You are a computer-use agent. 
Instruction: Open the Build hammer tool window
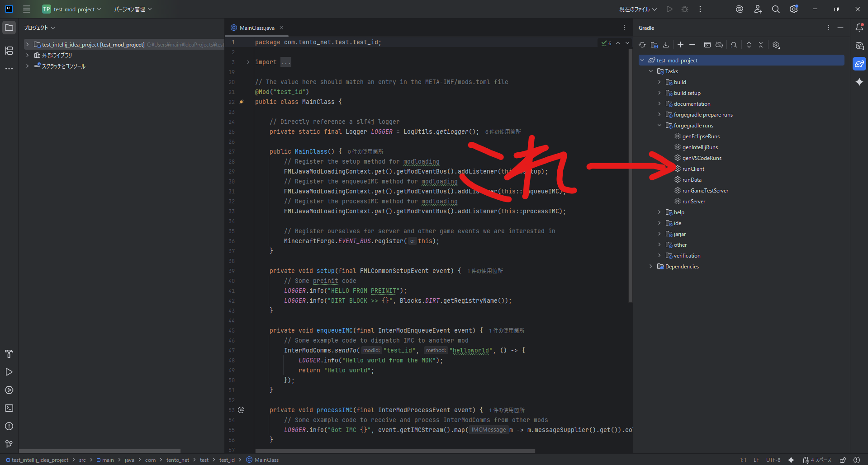tap(9, 354)
